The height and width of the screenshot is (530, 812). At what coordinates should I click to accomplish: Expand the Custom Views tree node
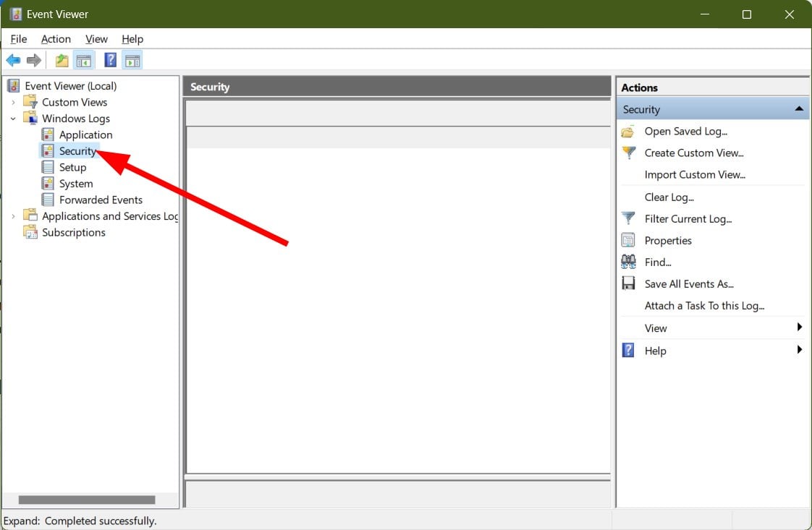click(14, 103)
